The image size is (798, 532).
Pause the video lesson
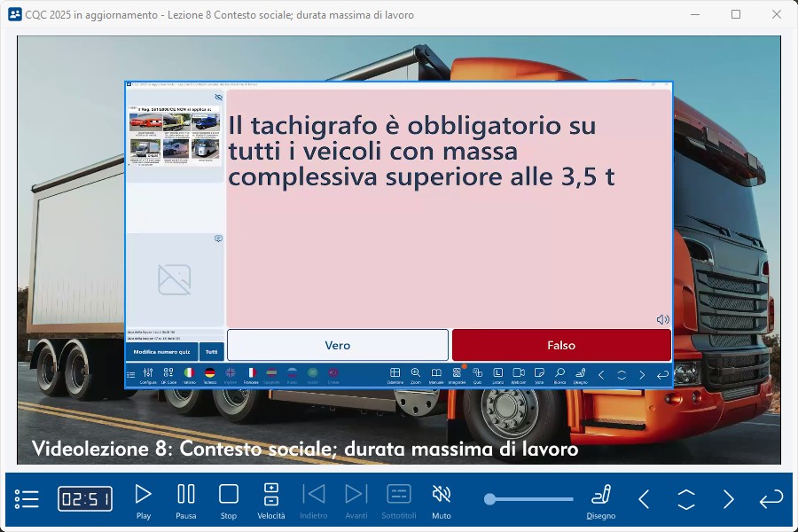[186, 500]
